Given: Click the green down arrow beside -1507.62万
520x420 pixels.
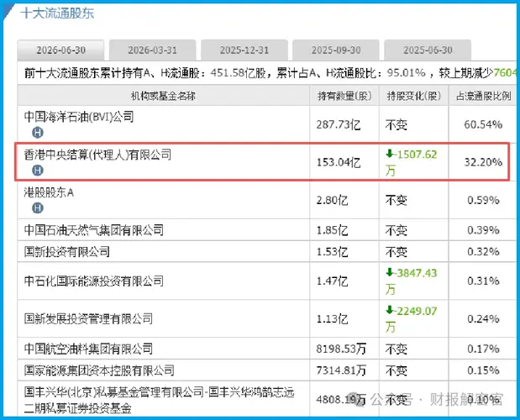Looking at the screenshot, I should (390, 154).
